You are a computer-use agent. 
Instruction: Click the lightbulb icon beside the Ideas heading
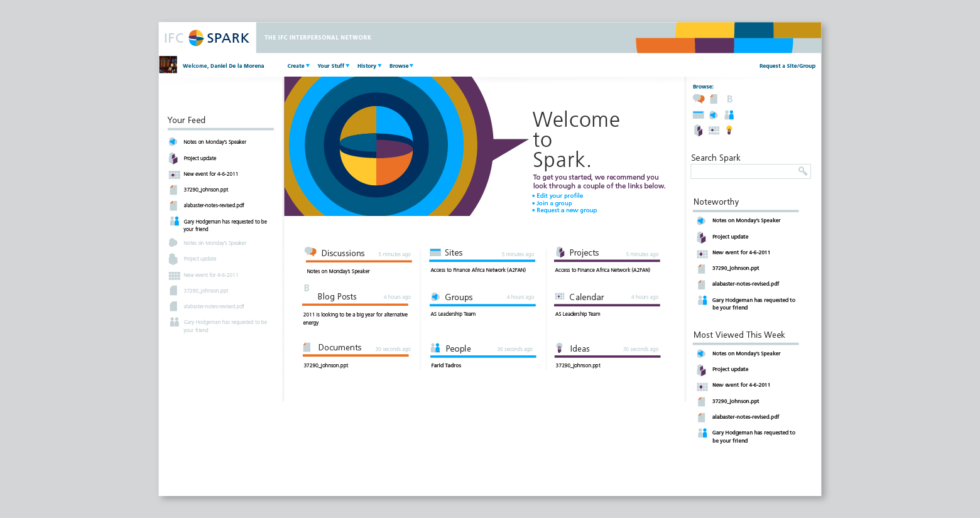(x=559, y=348)
